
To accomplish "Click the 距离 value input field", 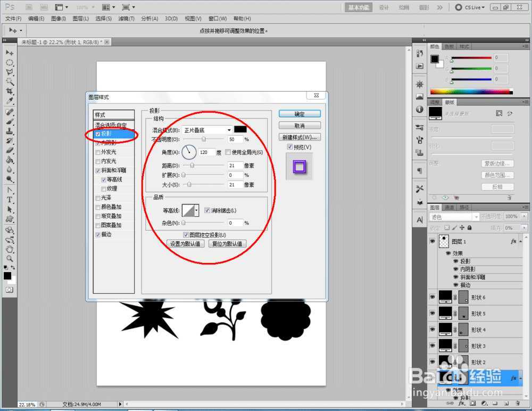I will pos(235,166).
